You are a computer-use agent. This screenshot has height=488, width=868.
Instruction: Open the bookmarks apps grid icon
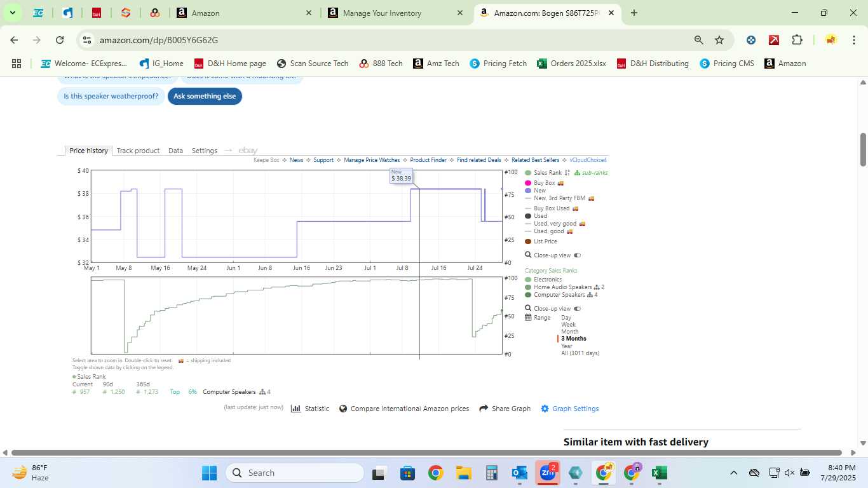click(x=17, y=64)
